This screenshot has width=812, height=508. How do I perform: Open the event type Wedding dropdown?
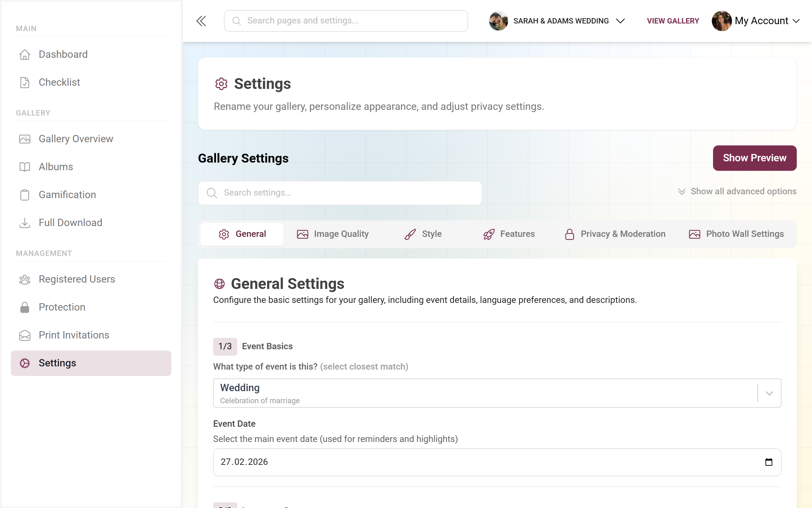[x=497, y=393]
